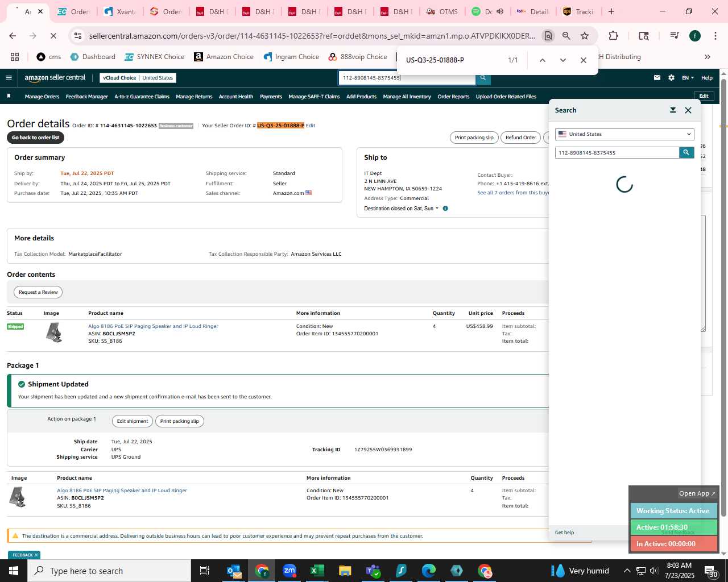Image resolution: width=728 pixels, height=582 pixels.
Task: Open the SYNNEX Choice bookmark
Action: pyautogui.click(x=155, y=57)
